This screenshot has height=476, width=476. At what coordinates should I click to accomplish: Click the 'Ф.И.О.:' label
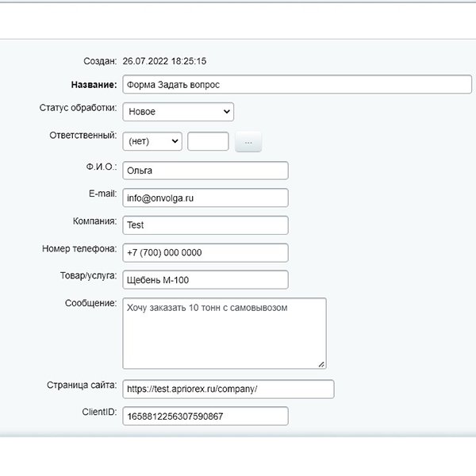(x=102, y=167)
